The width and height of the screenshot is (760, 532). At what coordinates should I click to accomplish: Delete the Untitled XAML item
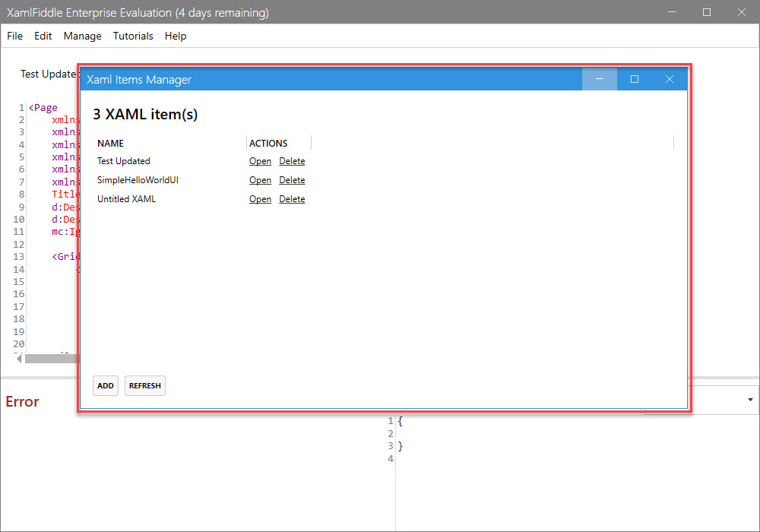292,199
